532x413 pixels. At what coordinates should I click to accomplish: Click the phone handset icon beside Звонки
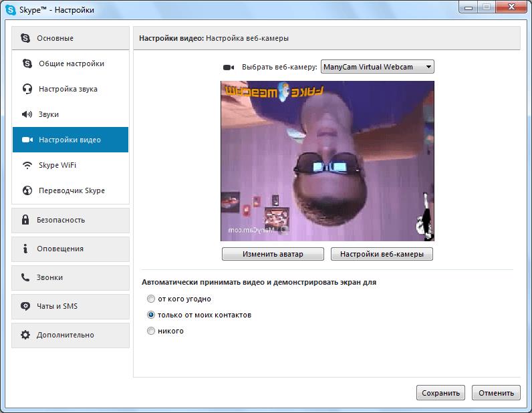(25, 277)
